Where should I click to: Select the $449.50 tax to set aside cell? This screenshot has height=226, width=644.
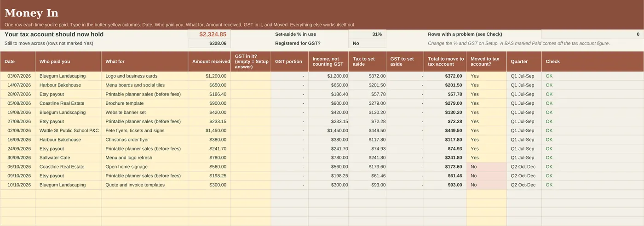coord(367,131)
